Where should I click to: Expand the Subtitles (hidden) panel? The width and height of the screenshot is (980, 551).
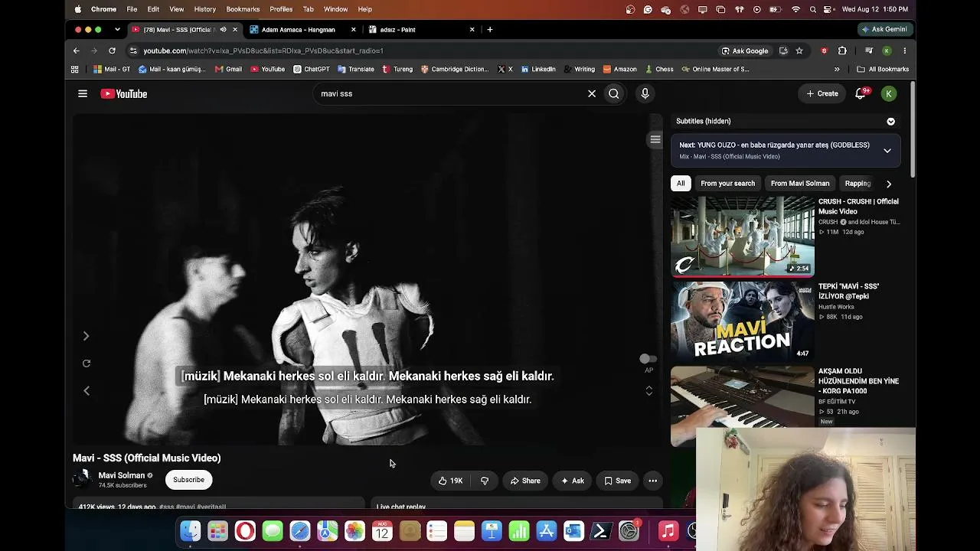(890, 121)
